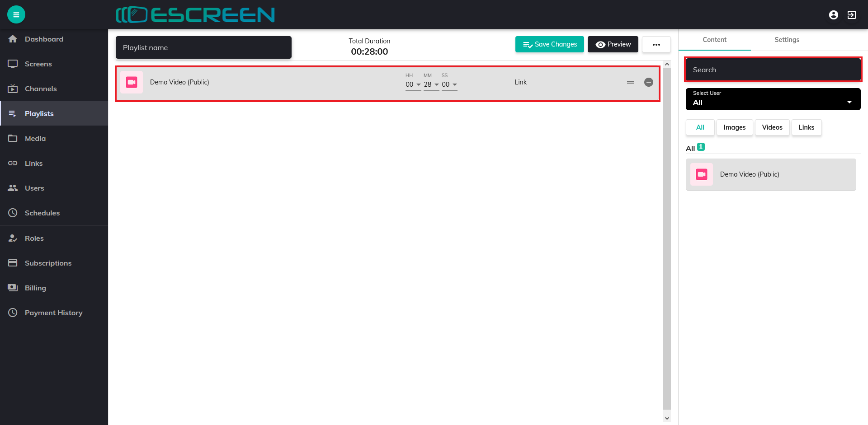Click the Save Changes button
This screenshot has height=425, width=868.
[x=549, y=44]
